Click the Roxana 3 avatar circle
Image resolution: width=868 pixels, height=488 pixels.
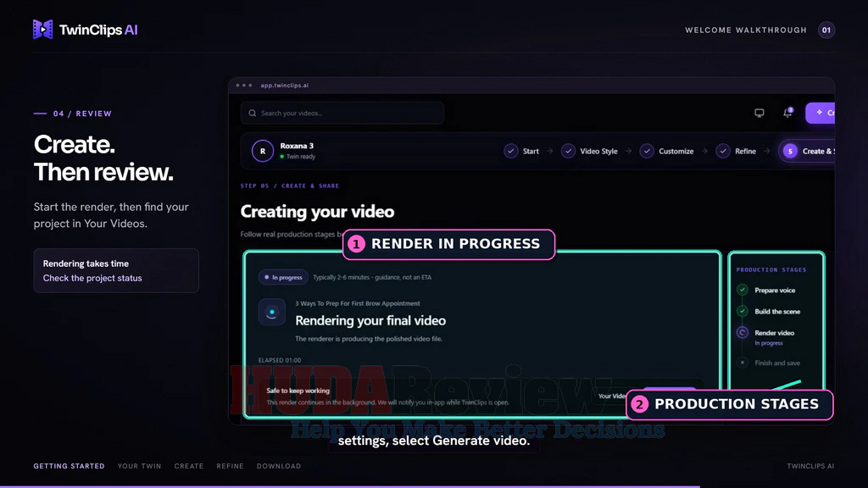(263, 151)
